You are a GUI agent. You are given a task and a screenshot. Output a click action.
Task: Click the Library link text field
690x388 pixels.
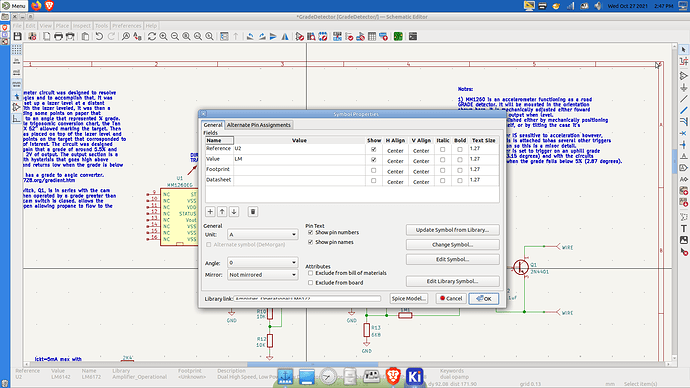(x=307, y=298)
